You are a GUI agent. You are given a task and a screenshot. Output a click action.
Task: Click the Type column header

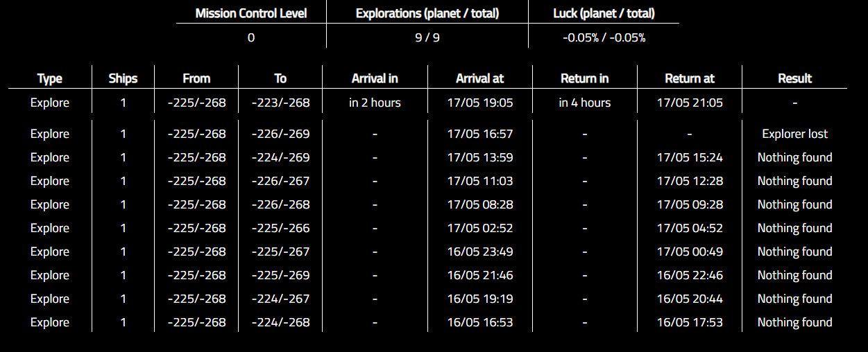pos(50,78)
